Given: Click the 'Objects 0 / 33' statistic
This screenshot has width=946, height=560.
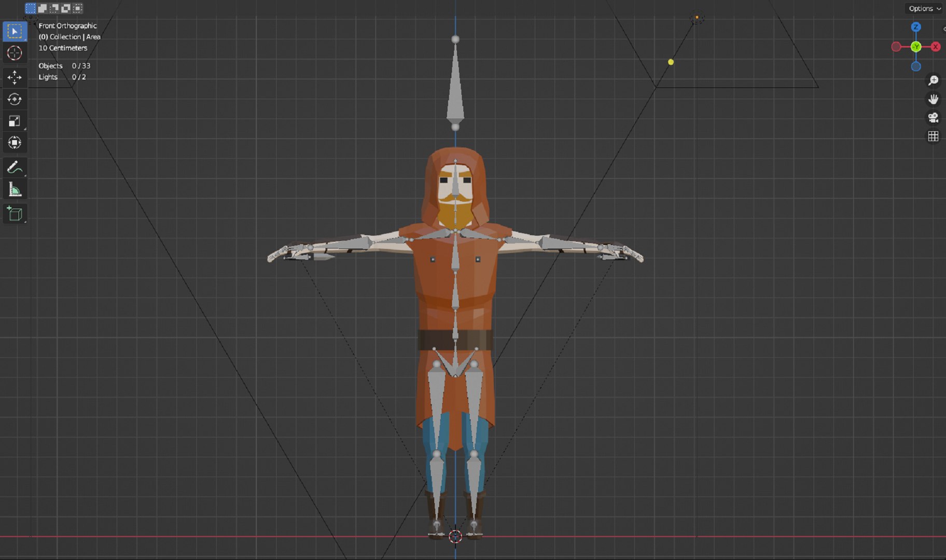Looking at the screenshot, I should point(64,66).
